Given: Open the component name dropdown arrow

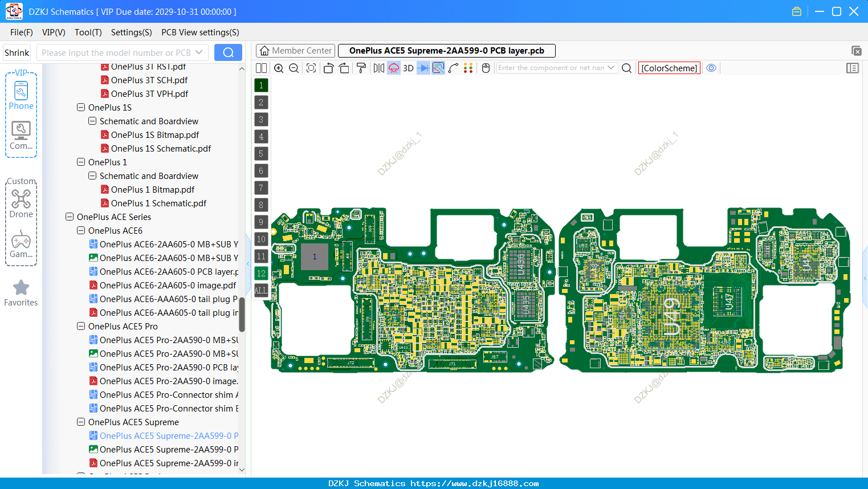Looking at the screenshot, I should click(612, 68).
